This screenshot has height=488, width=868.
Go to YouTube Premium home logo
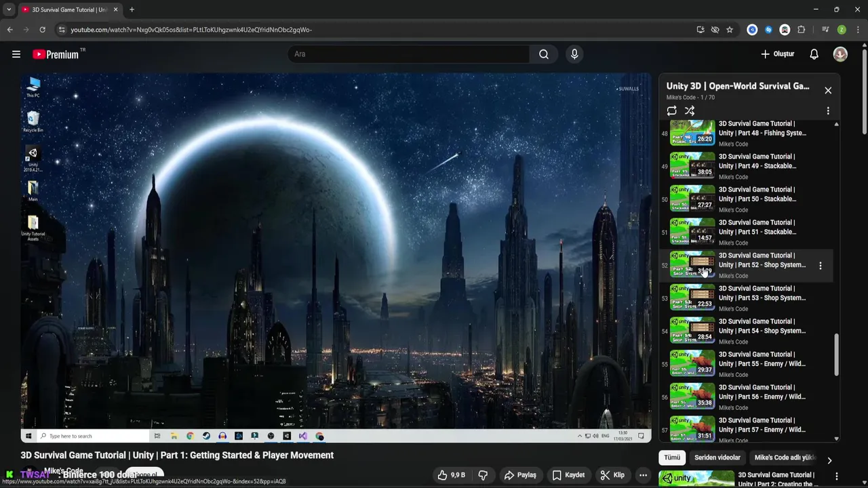click(56, 54)
